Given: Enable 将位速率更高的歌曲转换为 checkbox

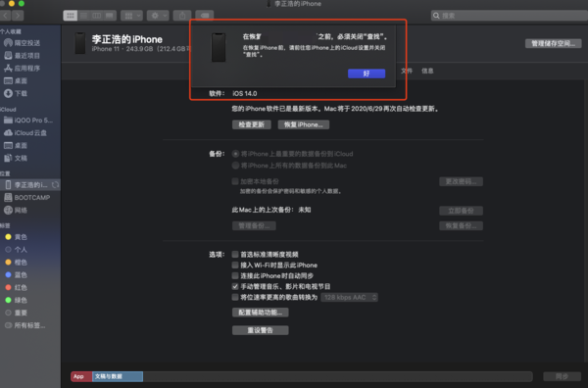Looking at the screenshot, I should (235, 297).
